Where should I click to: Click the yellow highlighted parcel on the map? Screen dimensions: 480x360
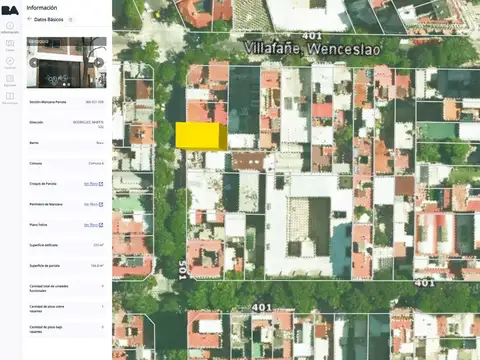click(x=201, y=136)
